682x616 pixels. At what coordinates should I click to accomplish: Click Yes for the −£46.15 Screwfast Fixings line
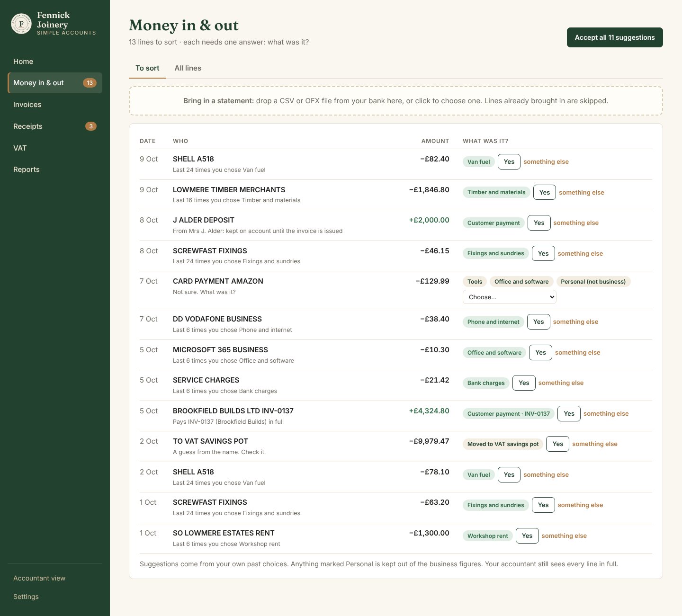pyautogui.click(x=543, y=253)
